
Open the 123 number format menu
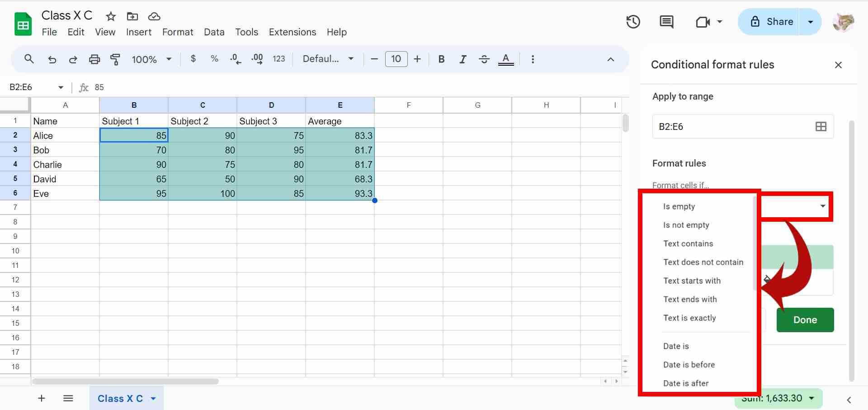tap(279, 59)
